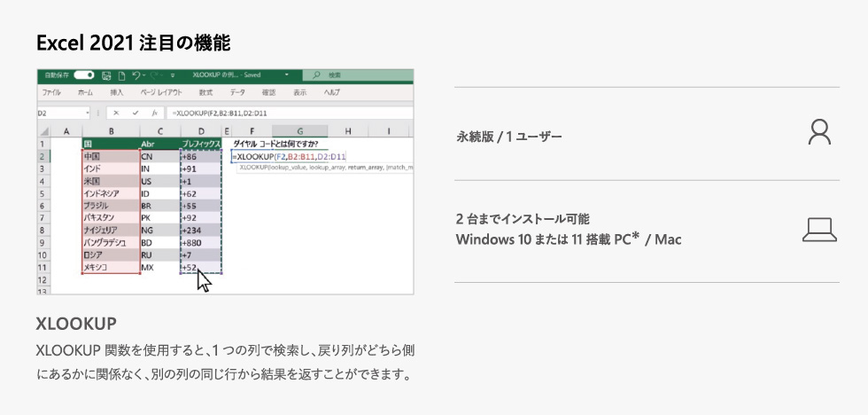Screen dimensions: 868x415
Task: Click the US abbreviation cell
Action: pyautogui.click(x=159, y=181)
